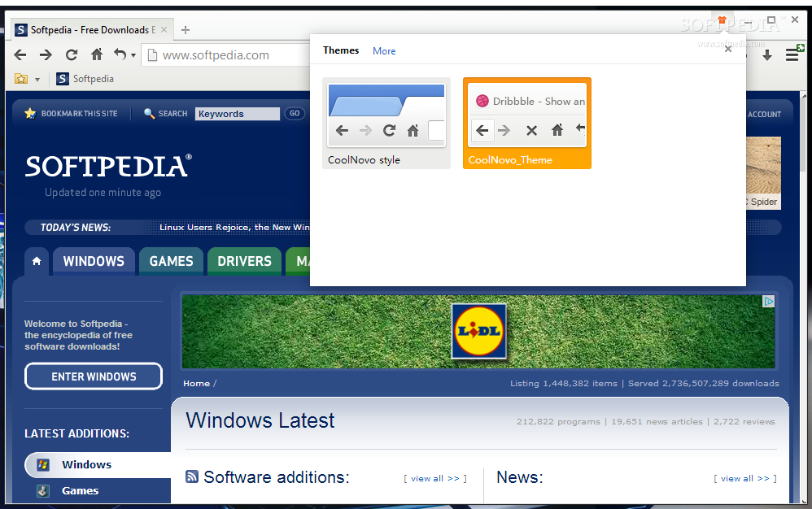This screenshot has height=509, width=812.
Task: Click the ENTER WINDOWS button
Action: [x=94, y=376]
